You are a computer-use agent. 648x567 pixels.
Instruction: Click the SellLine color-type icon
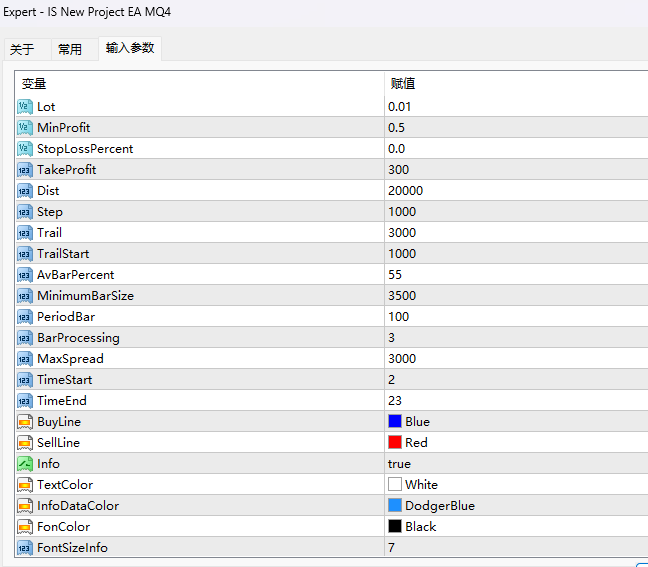point(25,443)
